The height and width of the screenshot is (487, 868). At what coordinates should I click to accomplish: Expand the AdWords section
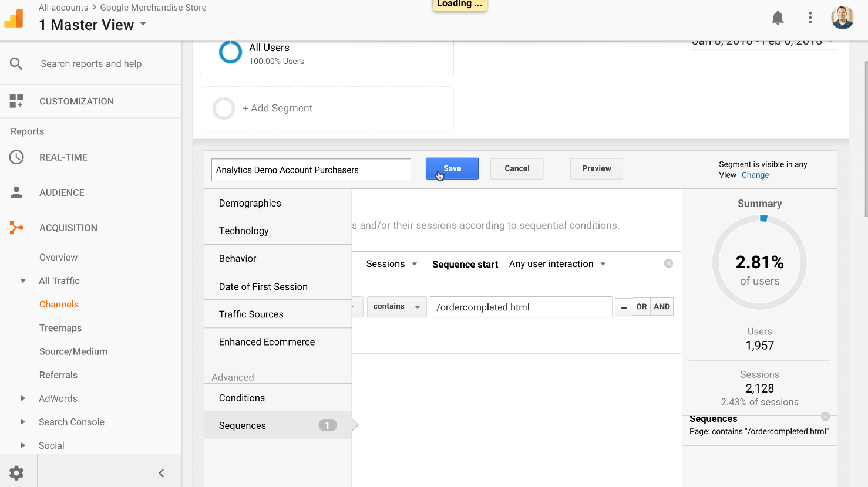click(x=23, y=398)
